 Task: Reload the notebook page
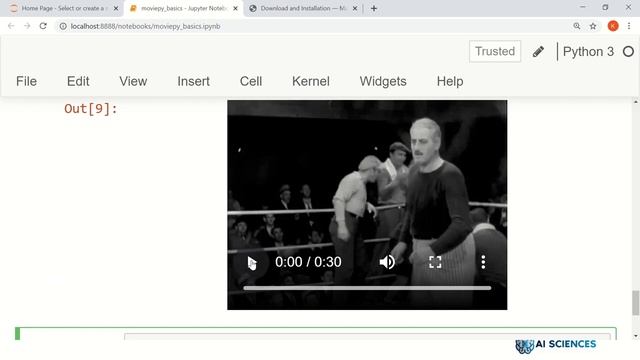(43, 26)
